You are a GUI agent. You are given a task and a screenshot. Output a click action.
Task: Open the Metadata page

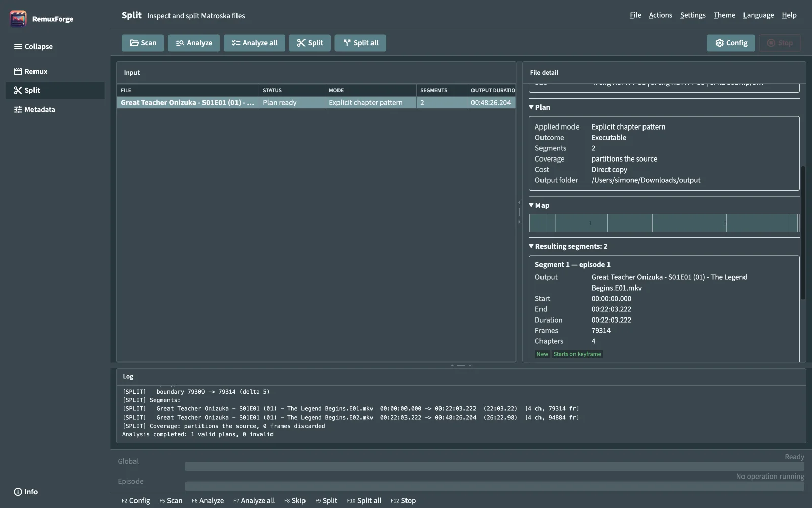(x=55, y=110)
